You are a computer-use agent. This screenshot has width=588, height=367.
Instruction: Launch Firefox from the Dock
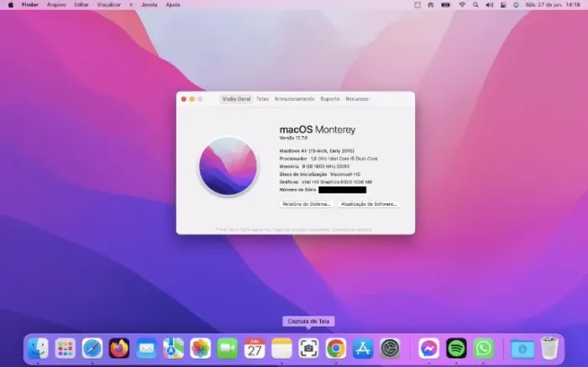(119, 349)
